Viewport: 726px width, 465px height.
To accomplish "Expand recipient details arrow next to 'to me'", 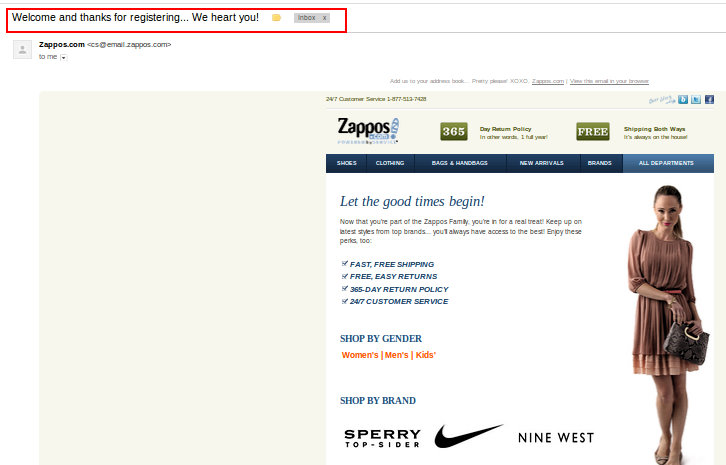I will 64,57.
